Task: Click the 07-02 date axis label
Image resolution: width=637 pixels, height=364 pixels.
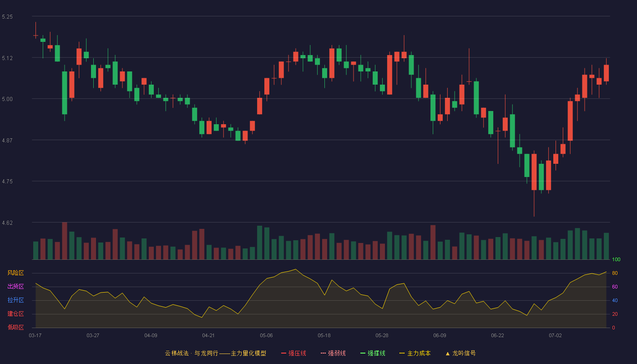Action: (x=555, y=335)
